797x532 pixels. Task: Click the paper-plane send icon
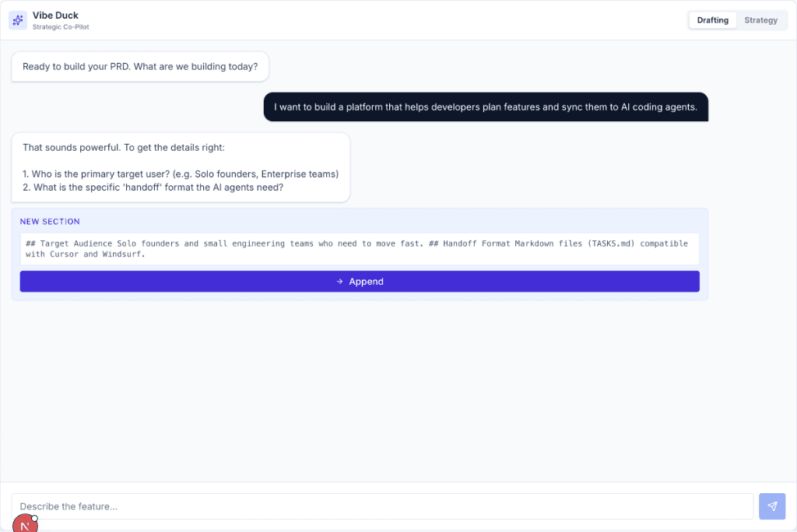(x=772, y=506)
